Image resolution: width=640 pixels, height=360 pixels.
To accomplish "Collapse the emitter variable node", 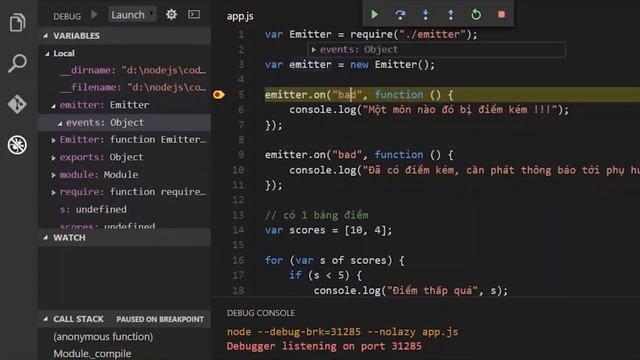I will click(53, 106).
